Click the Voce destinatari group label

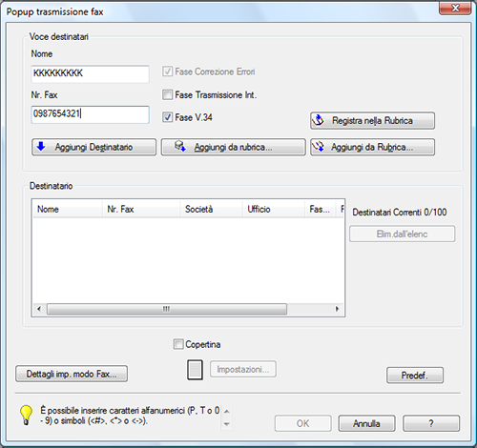pyautogui.click(x=59, y=36)
